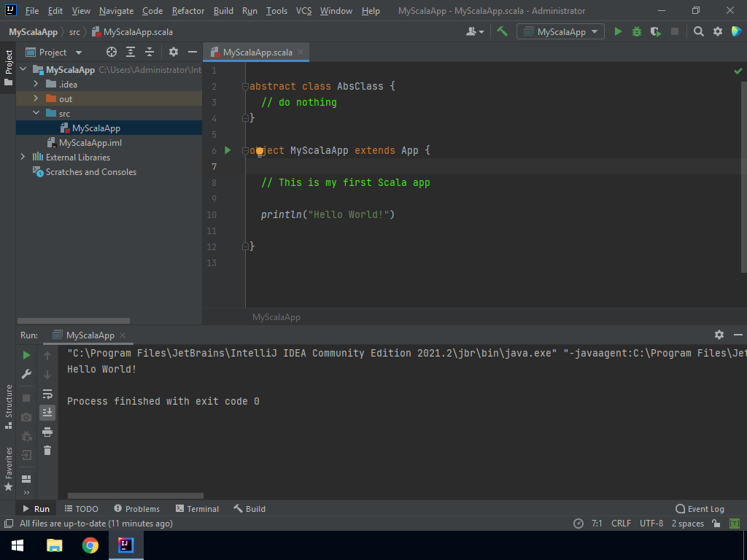Run with Coverage from the top toolbar
The height and width of the screenshot is (560, 747).
[656, 31]
